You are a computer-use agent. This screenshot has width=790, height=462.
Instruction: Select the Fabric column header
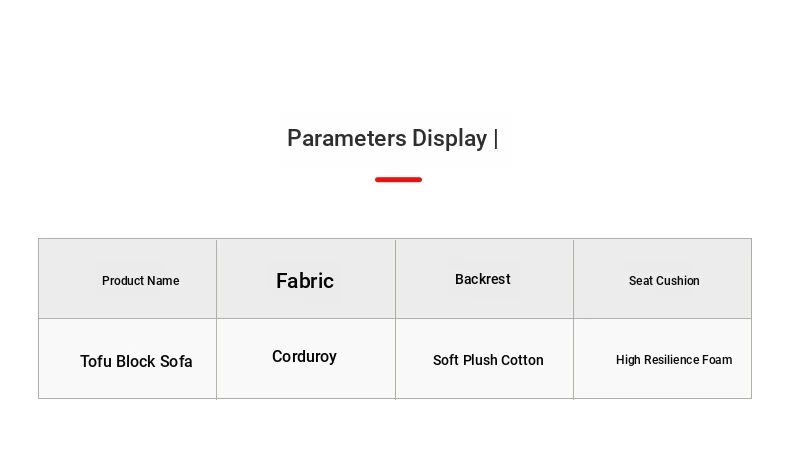[x=306, y=279]
